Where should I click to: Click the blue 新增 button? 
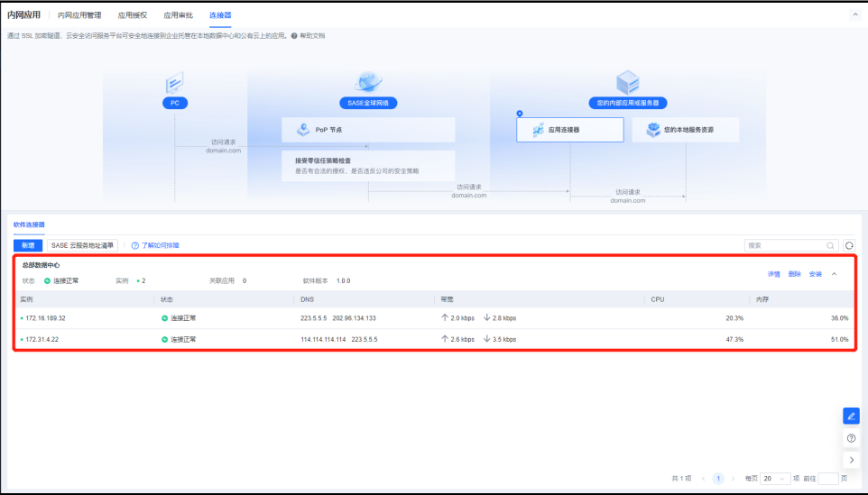(28, 245)
